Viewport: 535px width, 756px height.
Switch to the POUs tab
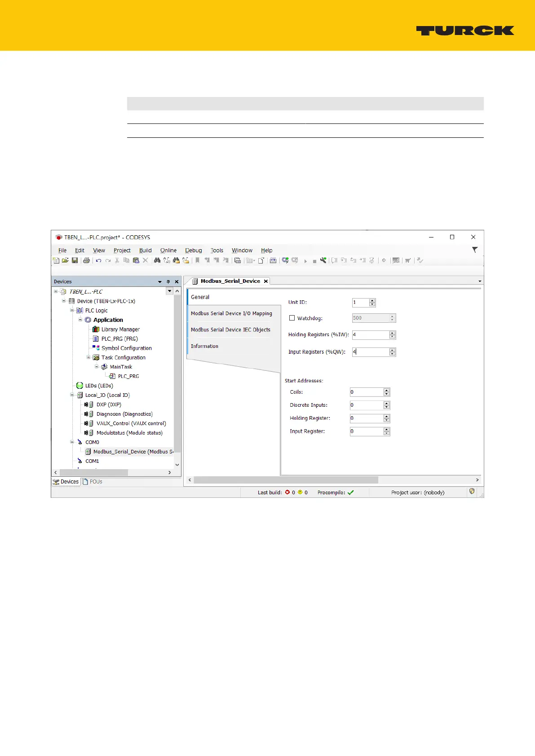(93, 482)
